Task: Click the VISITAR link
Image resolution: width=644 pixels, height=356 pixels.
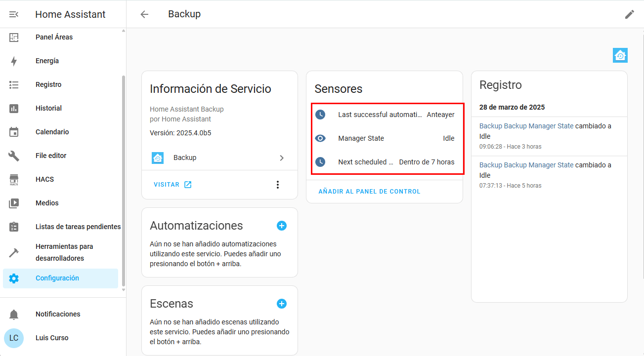Action: click(x=172, y=185)
